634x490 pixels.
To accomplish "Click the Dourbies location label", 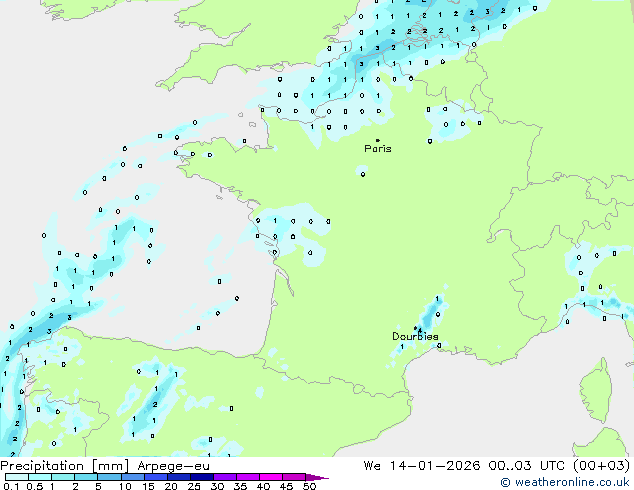I will tap(415, 336).
